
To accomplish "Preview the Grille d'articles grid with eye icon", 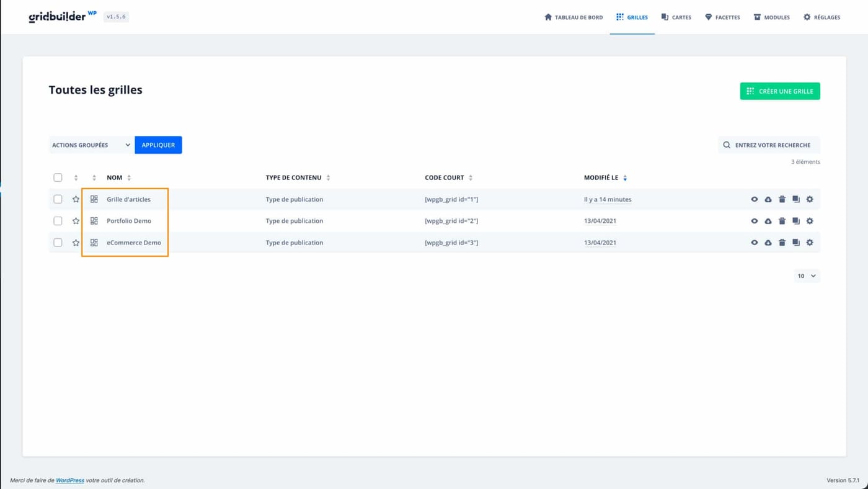I will pyautogui.click(x=754, y=199).
